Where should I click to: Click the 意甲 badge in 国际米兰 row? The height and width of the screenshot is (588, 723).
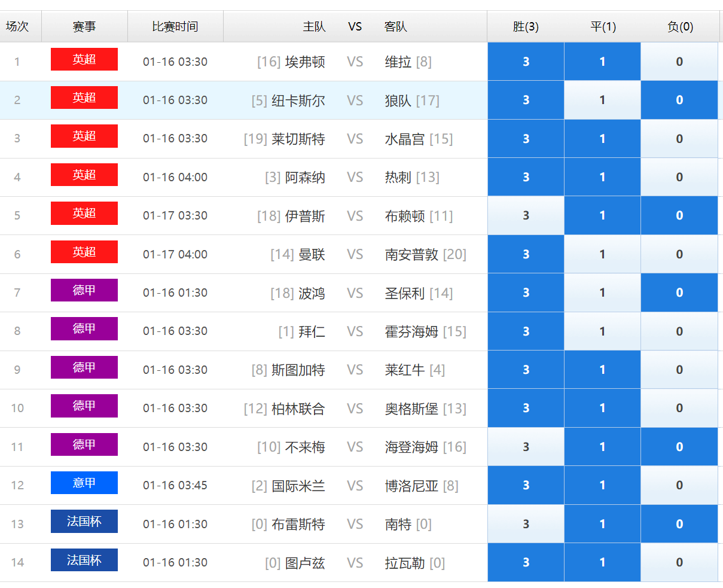[84, 483]
